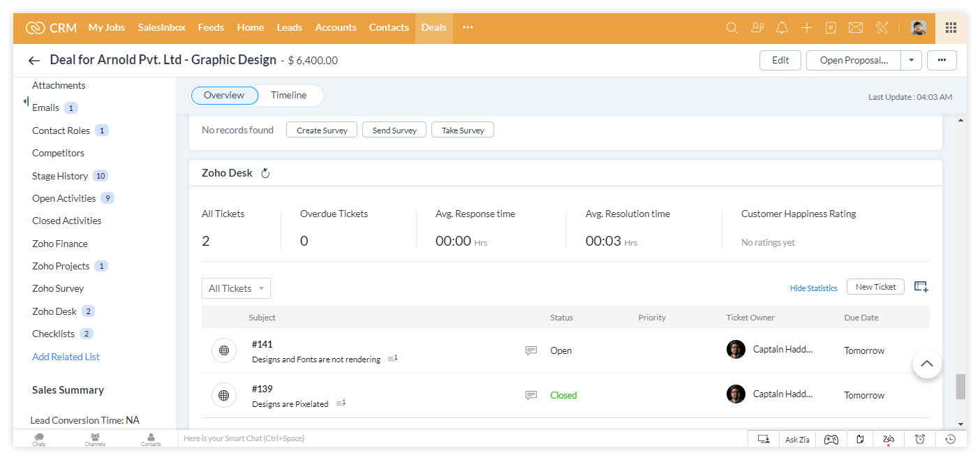Click the CRM logo

pyautogui.click(x=50, y=28)
